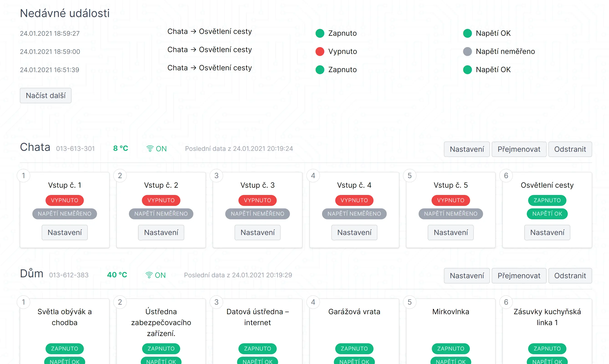This screenshot has width=609, height=364.
Task: Toggle the VYPNUTO badge on Vstup č. 1
Action: coord(65,200)
